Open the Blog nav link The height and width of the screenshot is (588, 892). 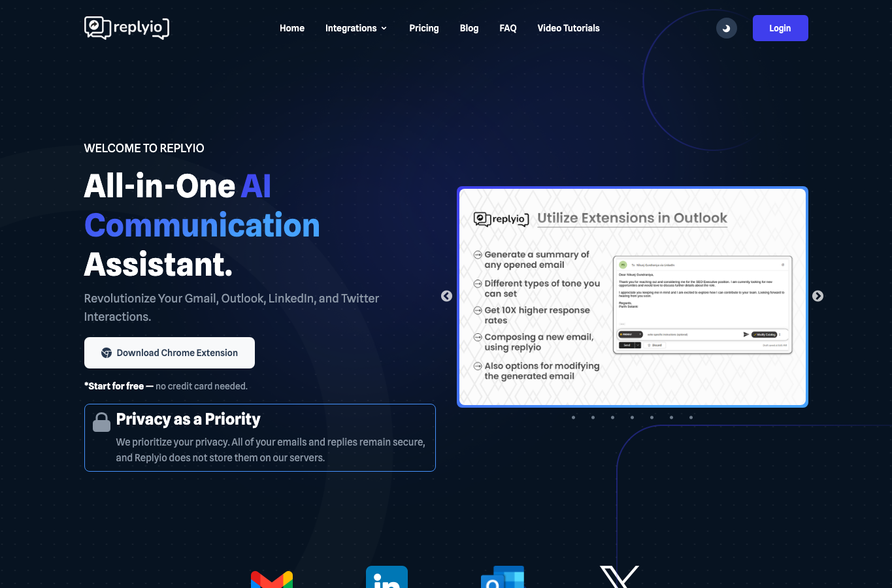(x=469, y=28)
